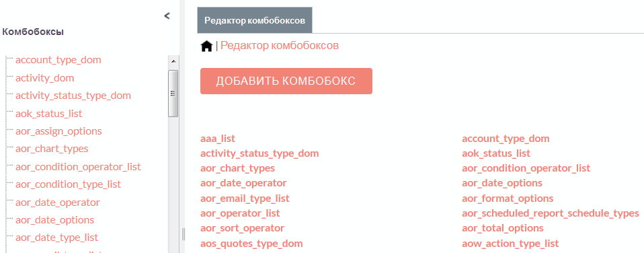Screen dimensions: 644x253
Task: Click the sidebar scrollbar thumb
Action: pyautogui.click(x=173, y=94)
